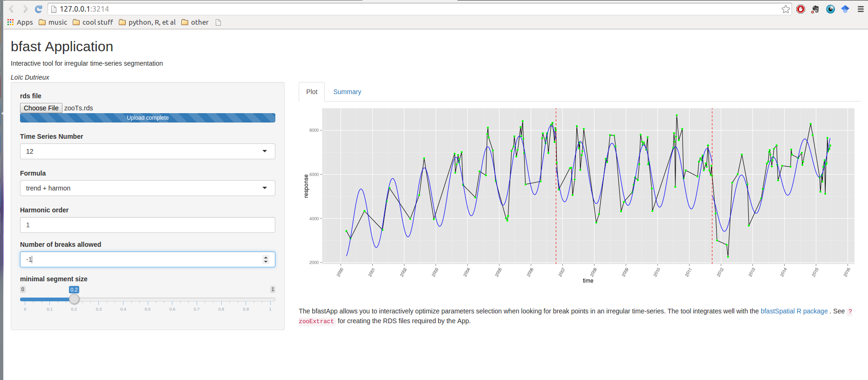This screenshot has height=380, width=868.
Task: Click the Choose File button
Action: tap(41, 108)
